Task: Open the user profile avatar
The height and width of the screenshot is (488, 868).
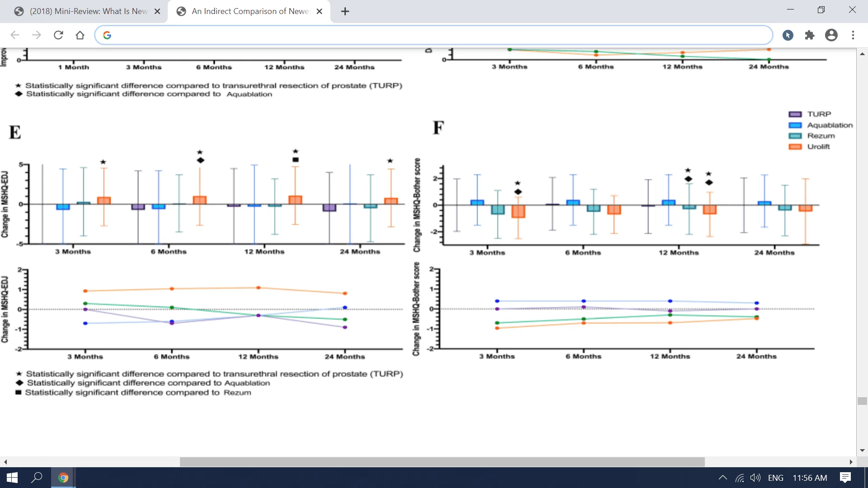Action: (831, 35)
